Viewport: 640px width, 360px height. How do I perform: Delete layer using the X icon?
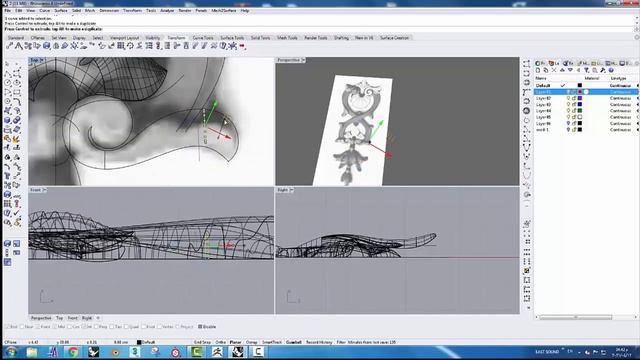tap(554, 71)
